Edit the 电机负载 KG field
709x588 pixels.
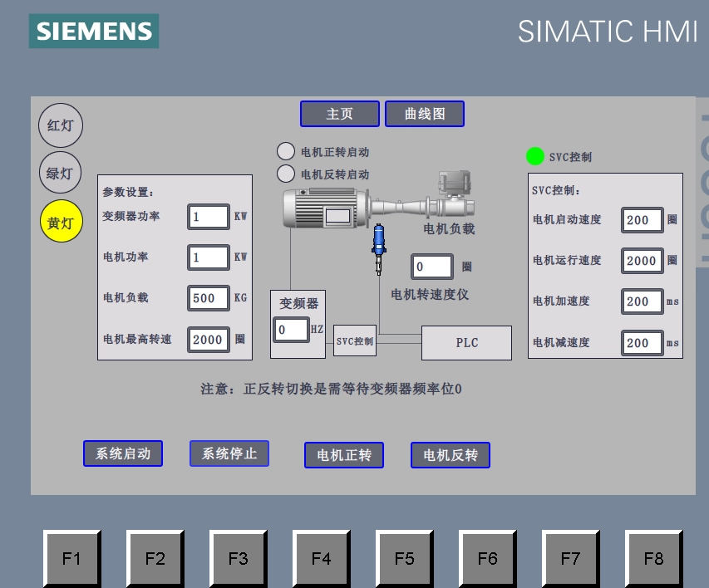coord(209,298)
